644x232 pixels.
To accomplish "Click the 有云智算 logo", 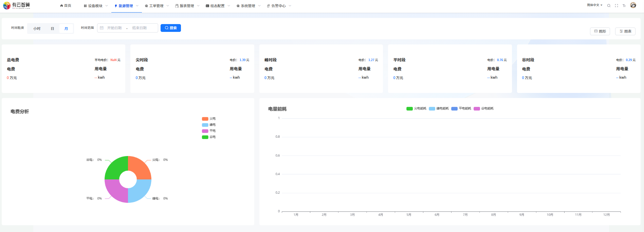I will click(x=17, y=5).
